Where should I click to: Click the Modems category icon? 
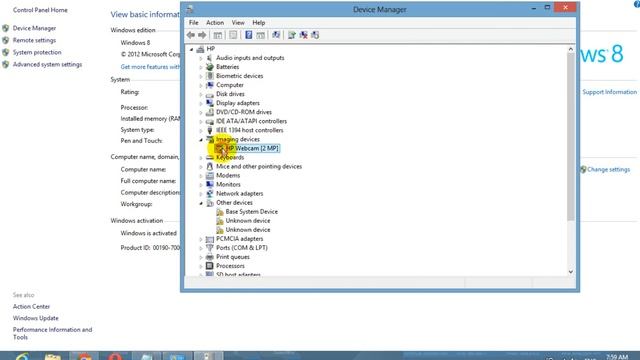210,176
